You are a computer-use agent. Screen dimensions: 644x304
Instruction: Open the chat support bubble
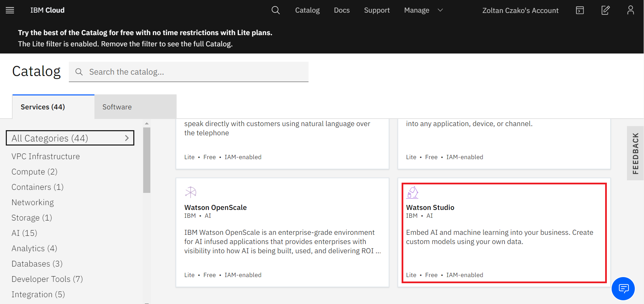623,289
